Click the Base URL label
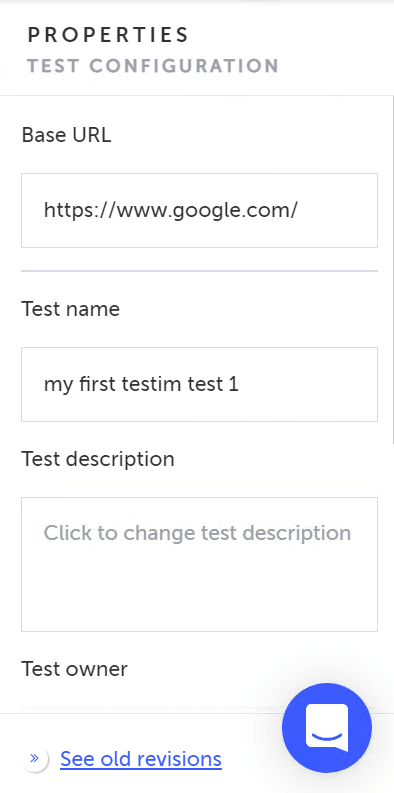 pyautogui.click(x=66, y=135)
